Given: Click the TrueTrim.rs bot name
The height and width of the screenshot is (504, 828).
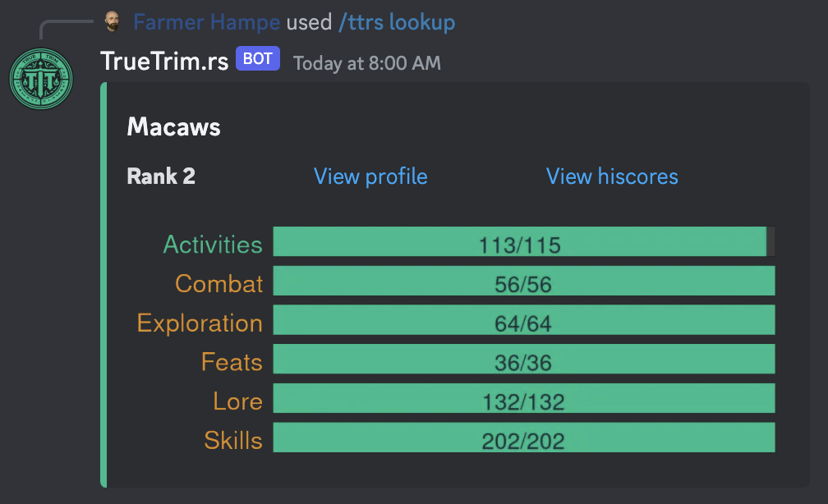Looking at the screenshot, I should click(x=164, y=62).
